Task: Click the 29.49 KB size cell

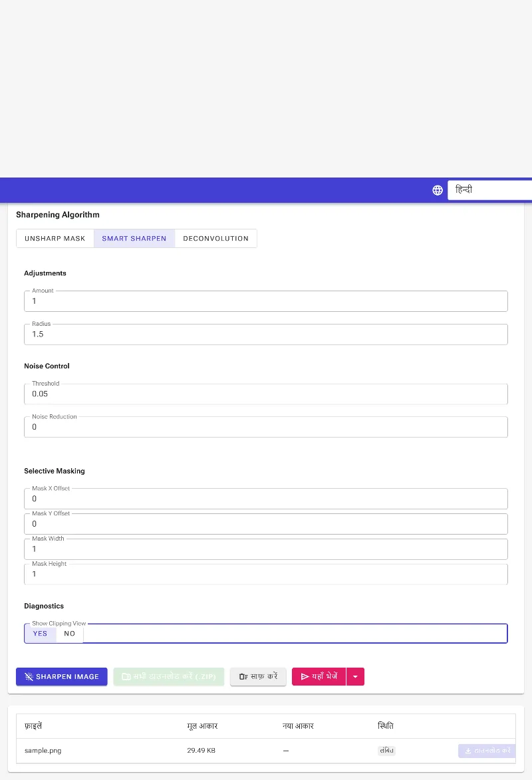Action: 201,751
